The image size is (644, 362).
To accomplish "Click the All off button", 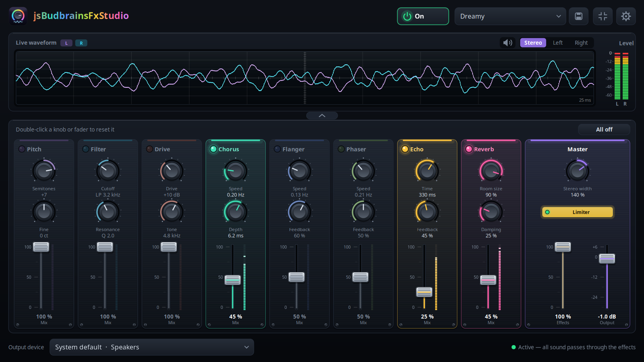I will pos(604,130).
